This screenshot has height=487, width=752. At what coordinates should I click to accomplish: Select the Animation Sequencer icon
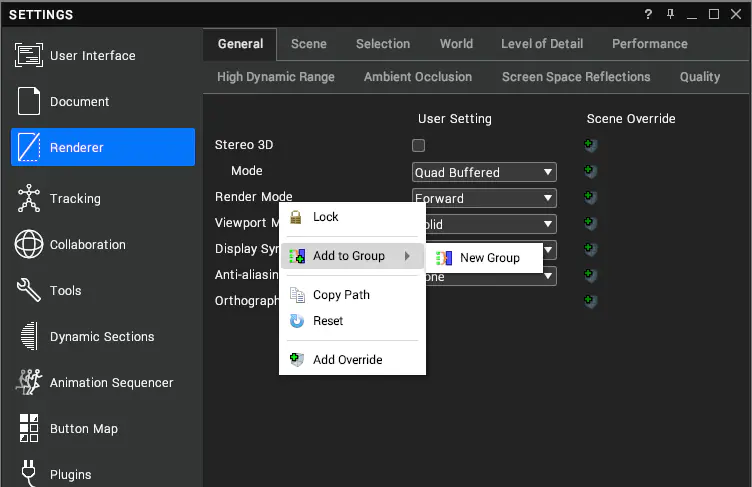(29, 382)
